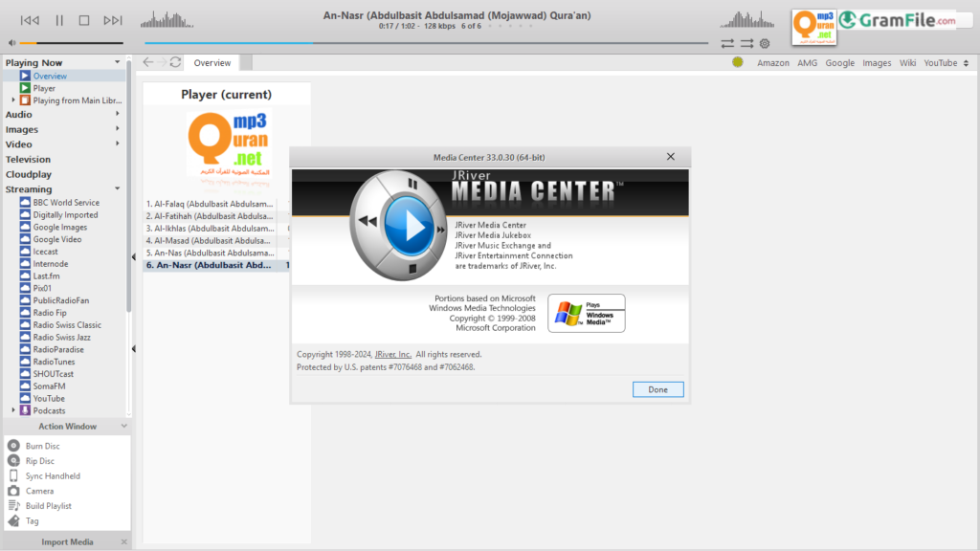Close the Import Media panel

click(x=123, y=541)
